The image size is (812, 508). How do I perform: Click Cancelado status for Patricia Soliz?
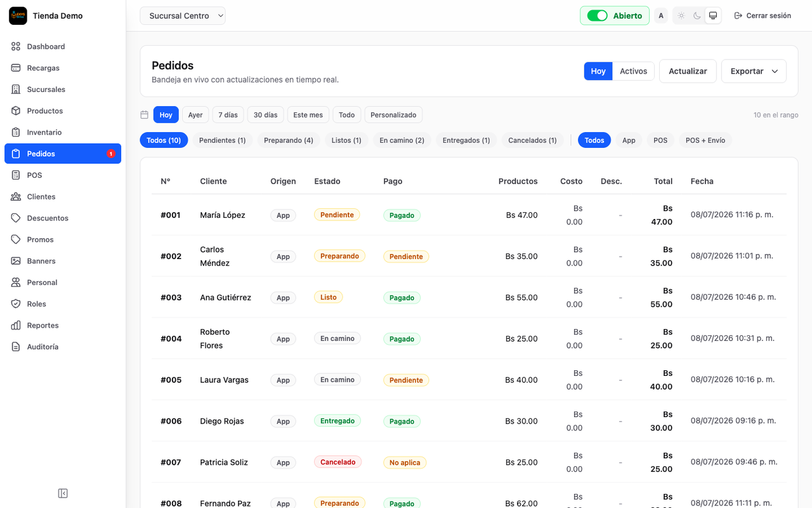click(x=338, y=462)
